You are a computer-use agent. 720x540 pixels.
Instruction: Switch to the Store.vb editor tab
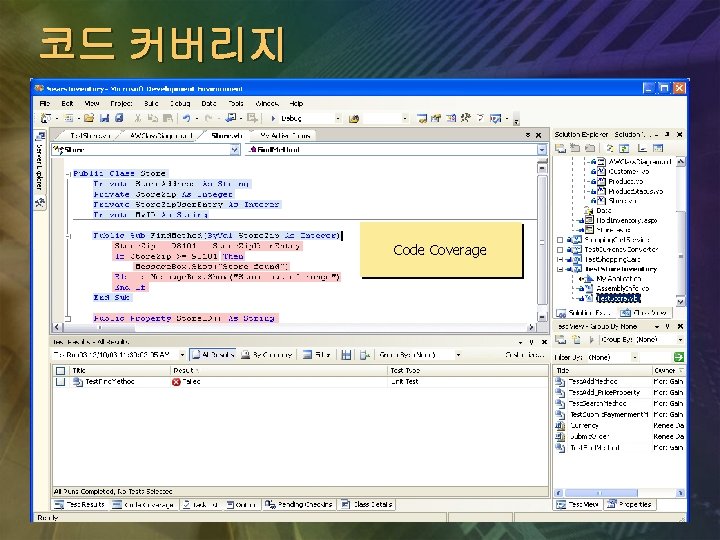coord(226,135)
